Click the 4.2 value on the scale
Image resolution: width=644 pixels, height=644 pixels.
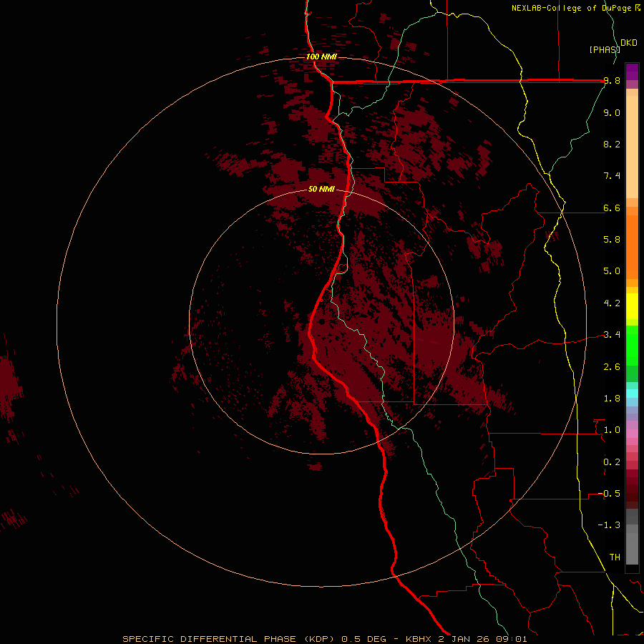pyautogui.click(x=612, y=303)
